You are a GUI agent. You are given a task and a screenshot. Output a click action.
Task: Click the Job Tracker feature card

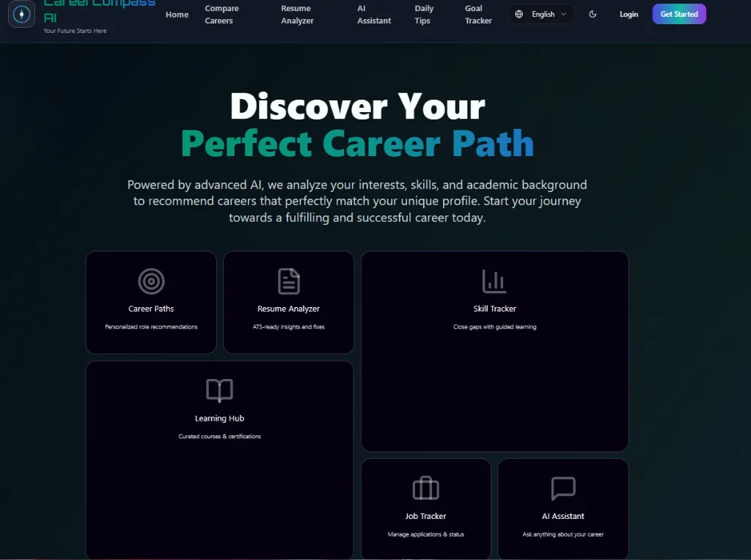(x=425, y=509)
